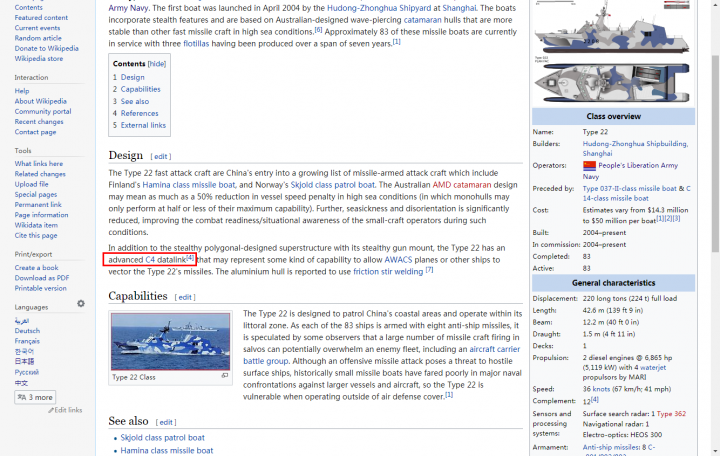View Recent changes
This screenshot has height=456, width=720.
pos(39,122)
